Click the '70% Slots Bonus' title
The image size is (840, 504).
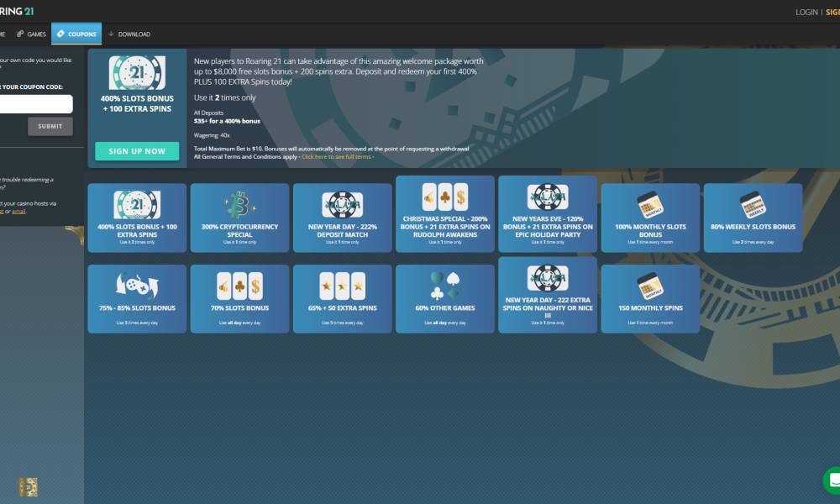click(x=239, y=308)
